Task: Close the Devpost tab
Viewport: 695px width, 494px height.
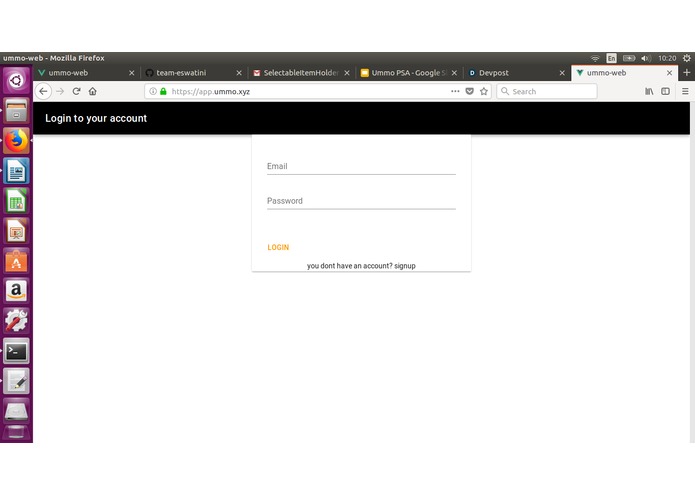Action: [x=562, y=73]
